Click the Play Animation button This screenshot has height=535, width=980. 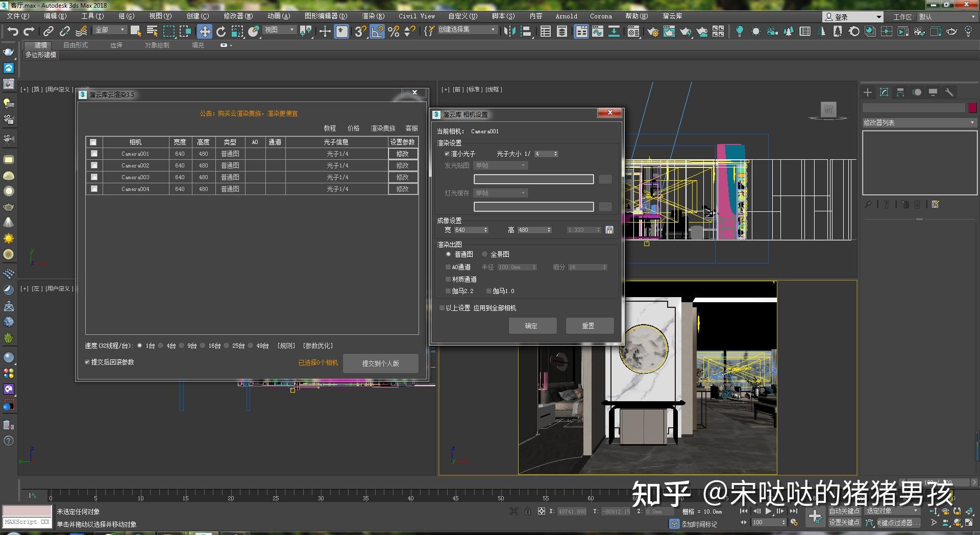point(768,511)
